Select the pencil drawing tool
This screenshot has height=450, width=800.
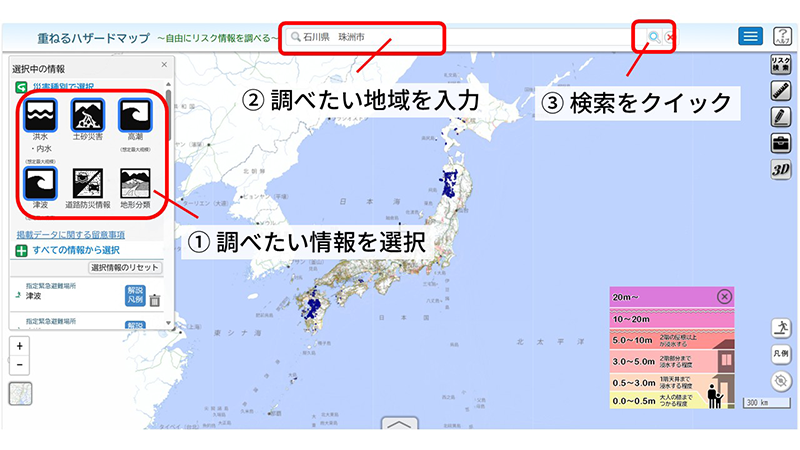(x=781, y=117)
